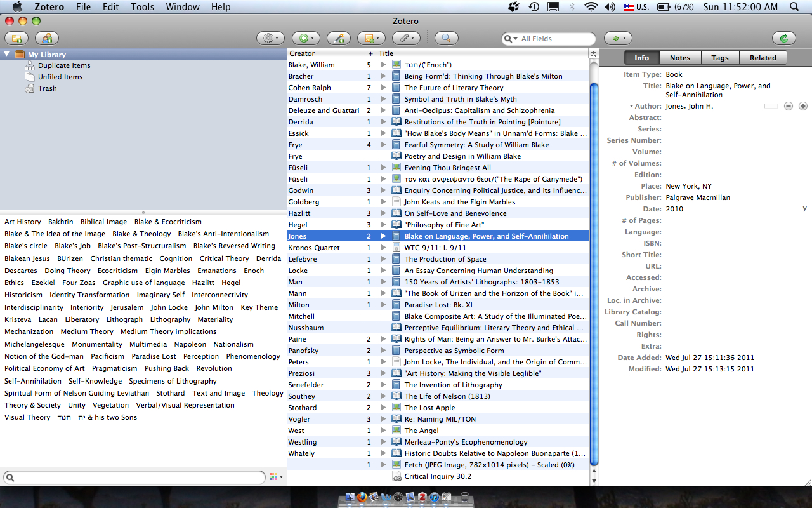Click the paperclip Add Attachment icon
Image resolution: width=812 pixels, height=508 pixels.
point(406,39)
